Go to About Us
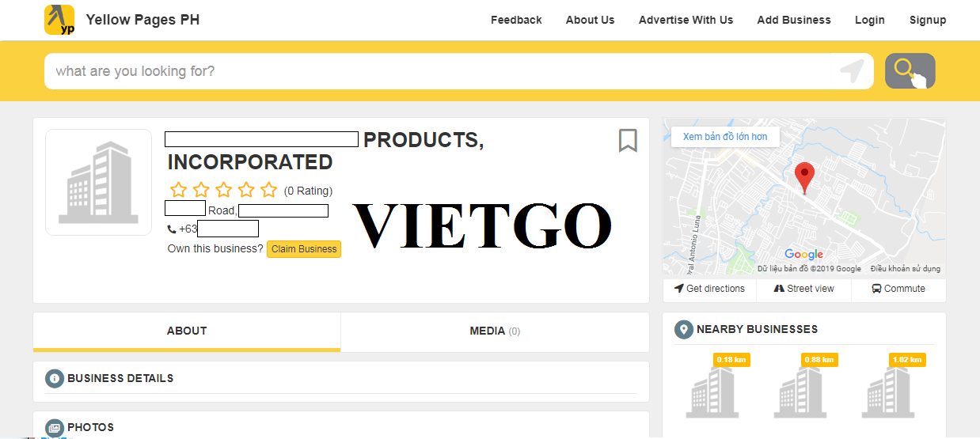This screenshot has height=439, width=980. (590, 20)
